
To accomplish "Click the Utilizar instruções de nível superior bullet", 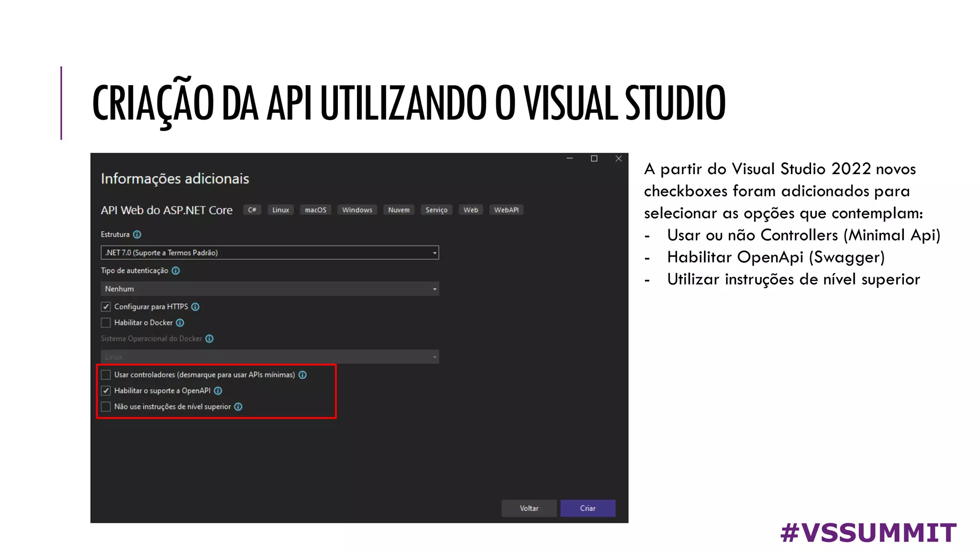I will 793,279.
